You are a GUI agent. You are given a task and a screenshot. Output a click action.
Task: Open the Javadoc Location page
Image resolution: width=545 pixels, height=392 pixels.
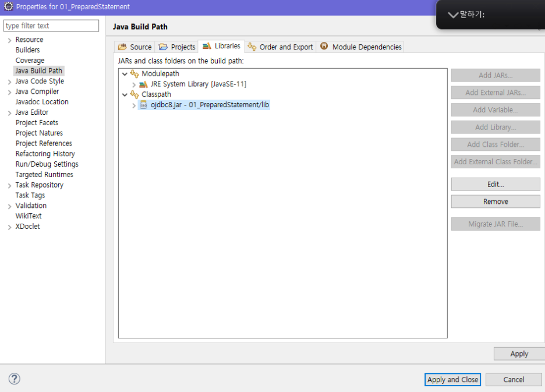(x=42, y=102)
